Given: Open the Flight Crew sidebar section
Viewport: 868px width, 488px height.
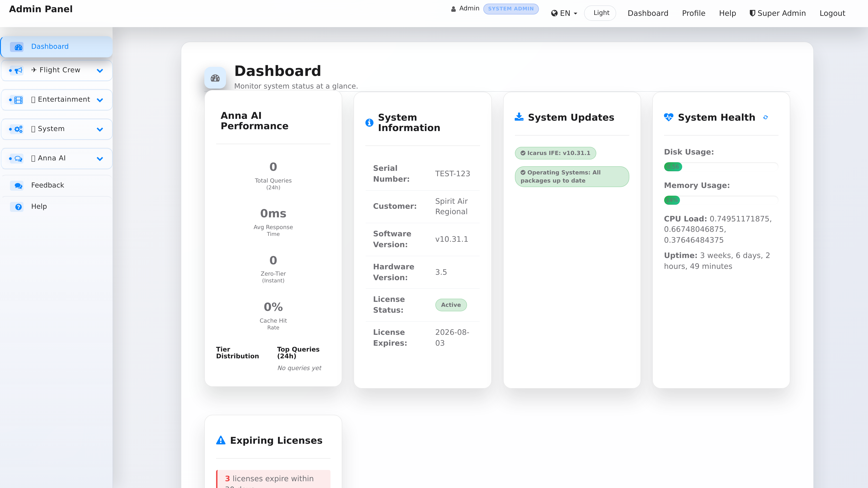Looking at the screenshot, I should [57, 70].
